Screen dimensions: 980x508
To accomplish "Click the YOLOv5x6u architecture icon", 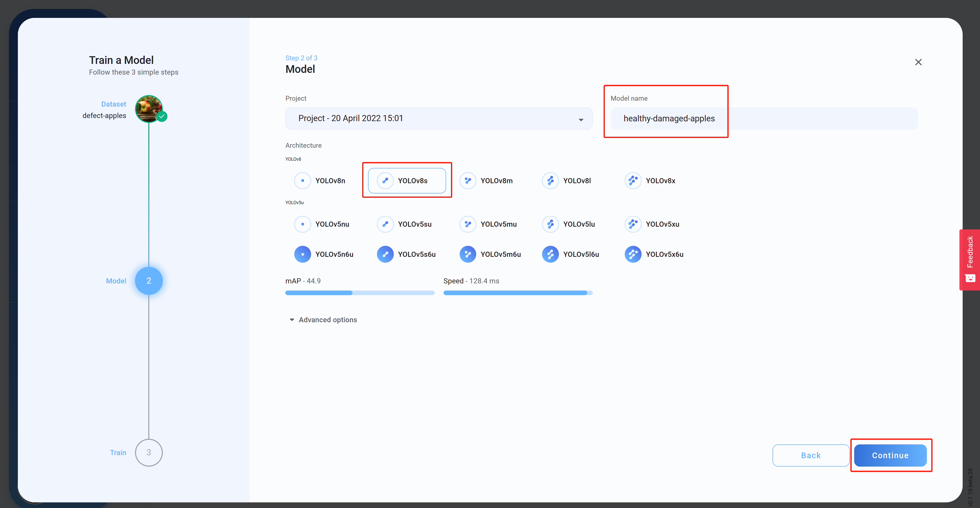I will (x=633, y=254).
